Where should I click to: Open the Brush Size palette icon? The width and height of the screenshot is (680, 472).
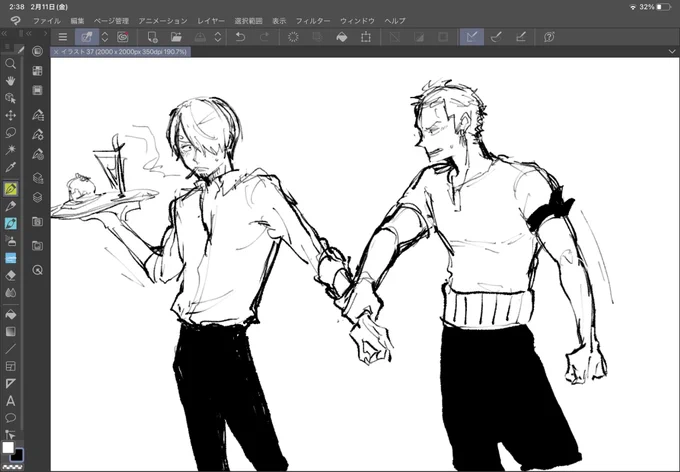coord(38,154)
